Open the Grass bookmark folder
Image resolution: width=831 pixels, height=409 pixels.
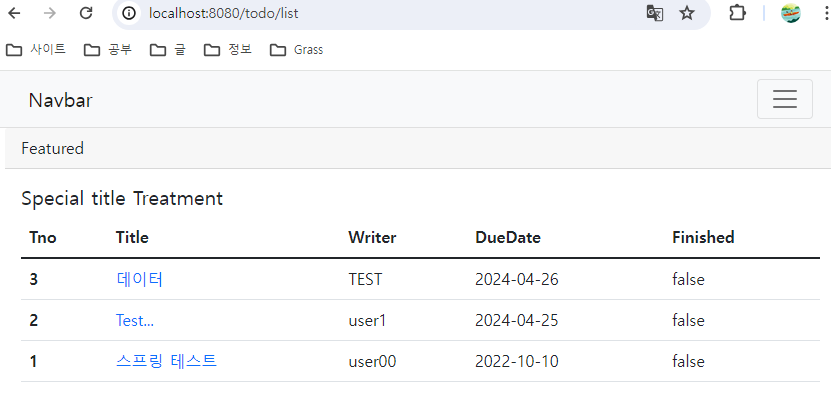click(x=296, y=50)
